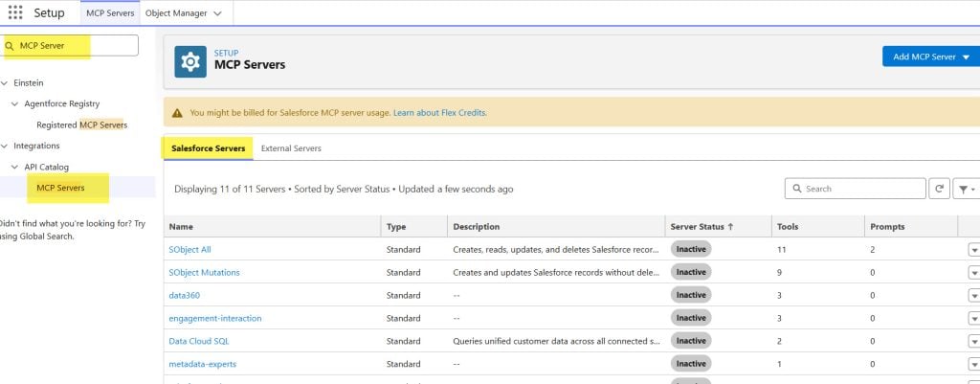The height and width of the screenshot is (384, 980).
Task: Open row actions for SObject Mutations
Action: 973,273
